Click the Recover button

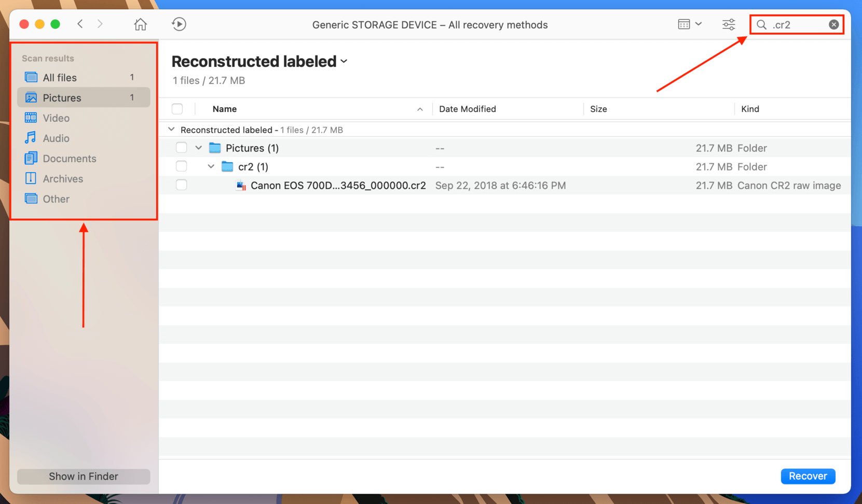click(808, 476)
